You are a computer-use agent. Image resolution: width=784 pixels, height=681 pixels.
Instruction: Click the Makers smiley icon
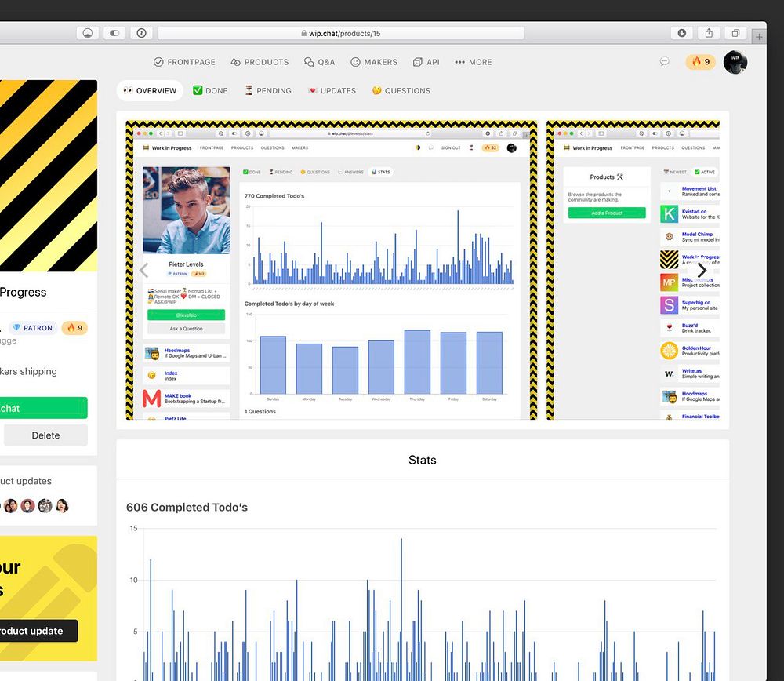tap(355, 62)
